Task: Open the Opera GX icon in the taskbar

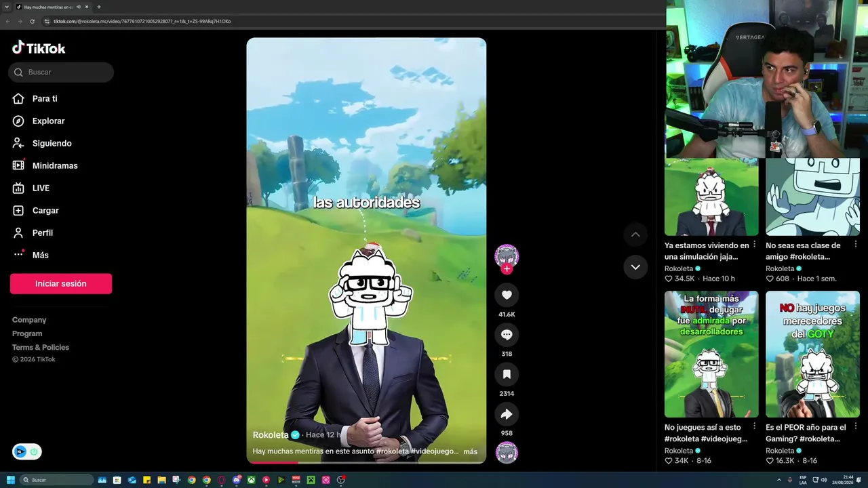Action: click(222, 480)
